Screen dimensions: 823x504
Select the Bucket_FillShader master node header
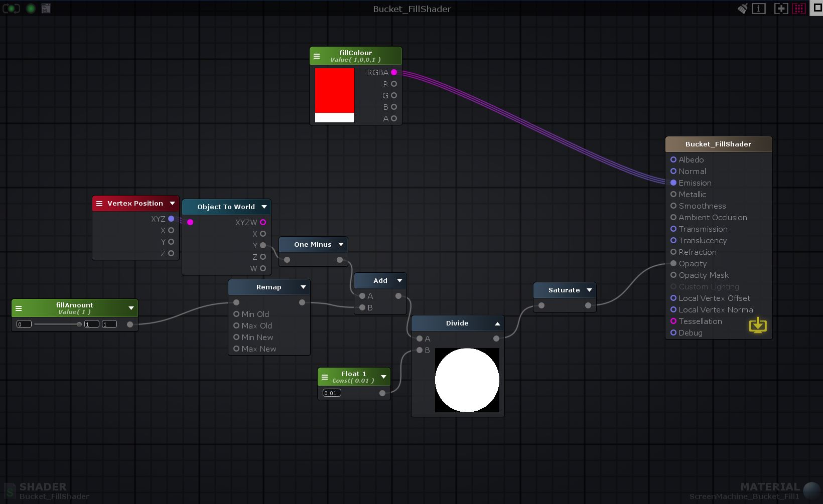pos(719,144)
